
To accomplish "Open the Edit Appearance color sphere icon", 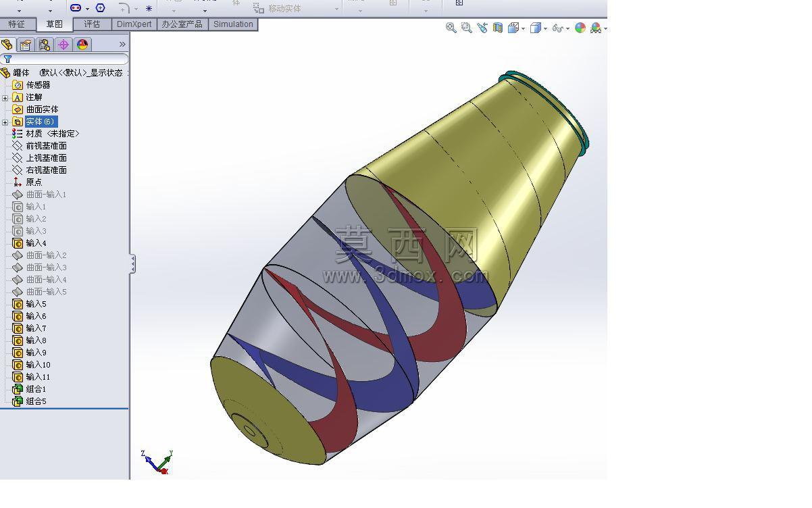I will point(580,28).
